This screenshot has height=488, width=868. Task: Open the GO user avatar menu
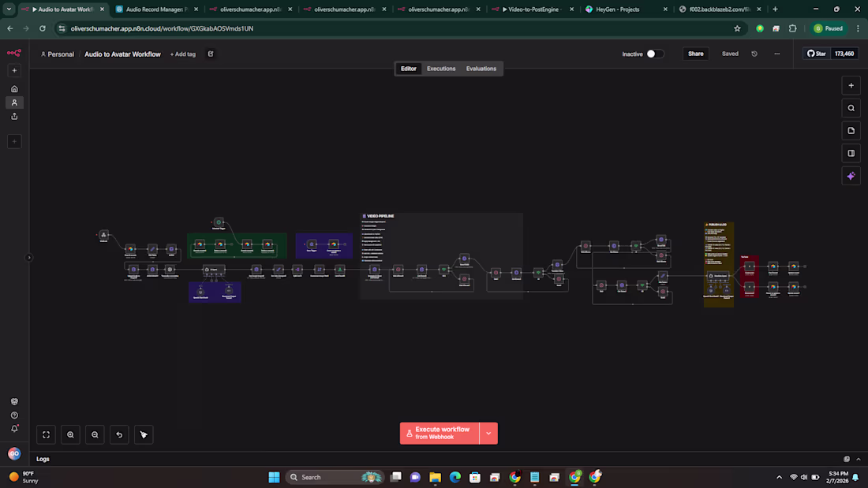tap(14, 453)
